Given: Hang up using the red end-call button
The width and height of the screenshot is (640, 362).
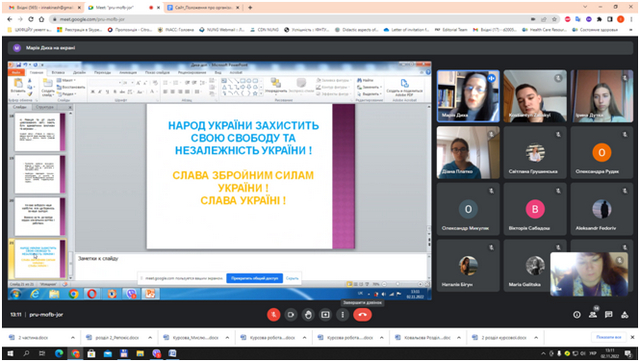Looking at the screenshot, I should click(362, 315).
